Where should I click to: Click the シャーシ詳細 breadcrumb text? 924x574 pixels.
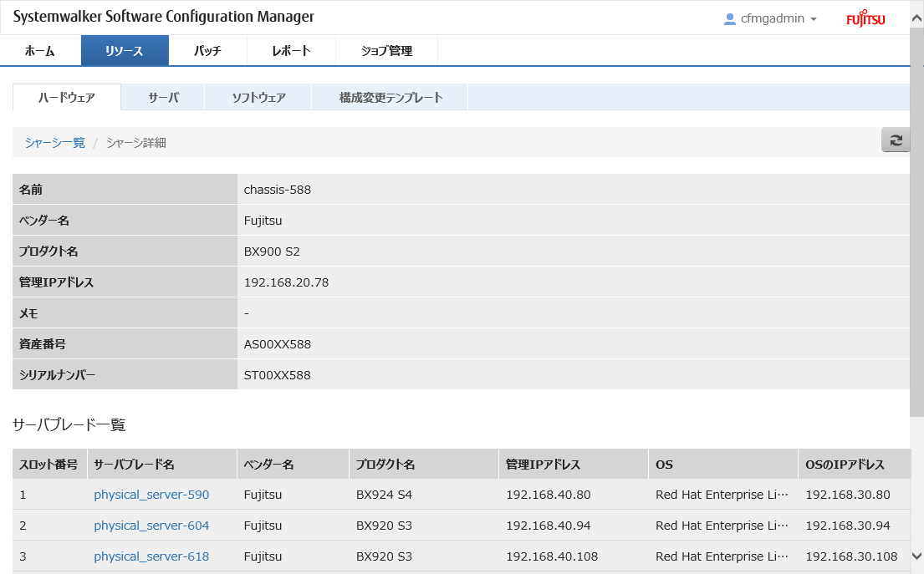point(136,143)
